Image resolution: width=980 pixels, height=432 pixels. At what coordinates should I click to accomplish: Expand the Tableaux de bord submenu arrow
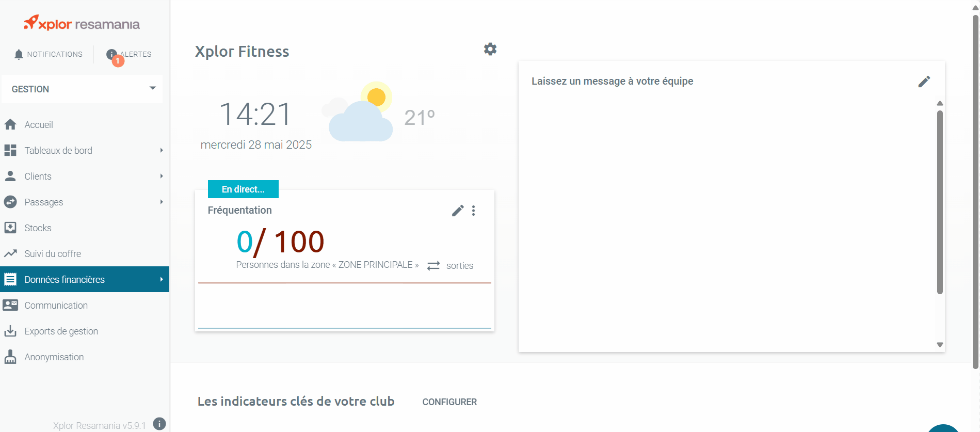162,150
